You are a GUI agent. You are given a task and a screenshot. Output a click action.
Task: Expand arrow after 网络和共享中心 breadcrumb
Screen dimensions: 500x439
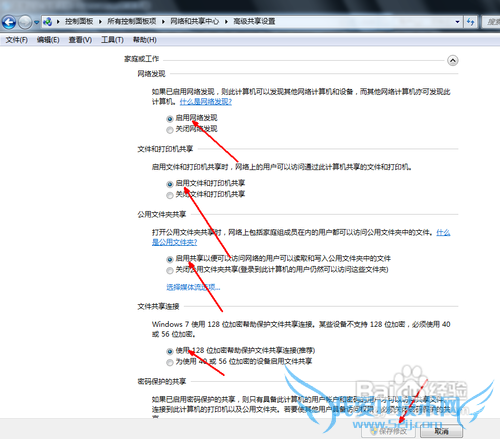tap(226, 22)
